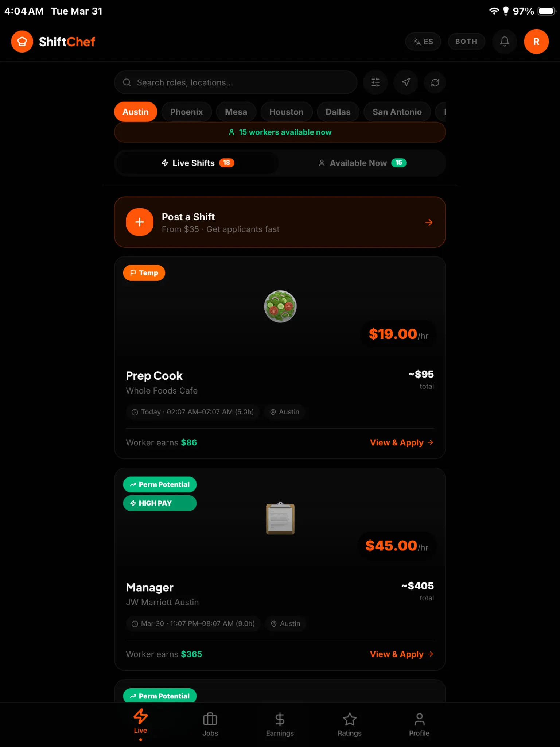Viewport: 560px width, 747px height.
Task: Switch to the Live Shifts tab
Action: pos(197,163)
